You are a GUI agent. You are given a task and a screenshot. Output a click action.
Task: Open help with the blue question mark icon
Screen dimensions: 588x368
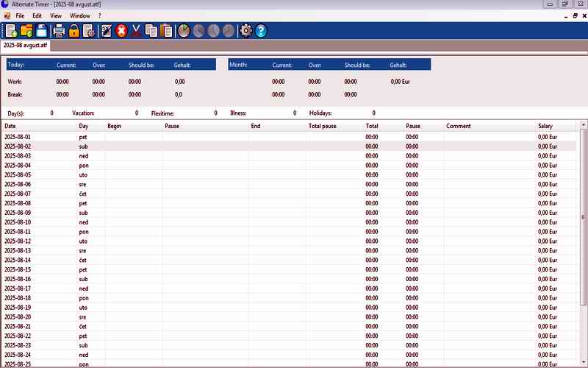(x=261, y=31)
